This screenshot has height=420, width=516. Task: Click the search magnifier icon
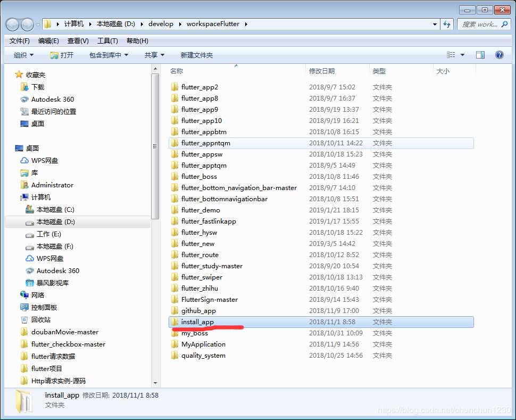504,24
